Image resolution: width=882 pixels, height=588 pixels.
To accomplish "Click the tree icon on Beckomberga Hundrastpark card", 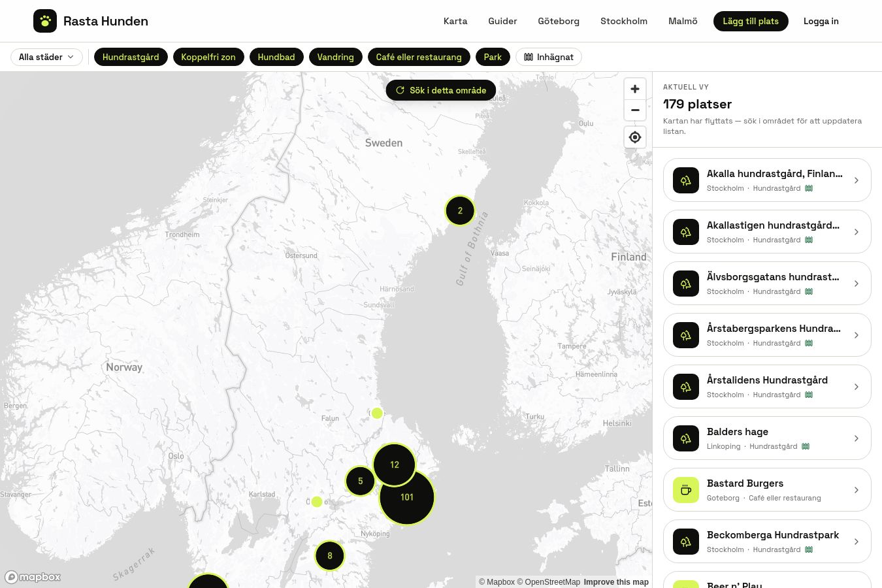I will click(686, 542).
